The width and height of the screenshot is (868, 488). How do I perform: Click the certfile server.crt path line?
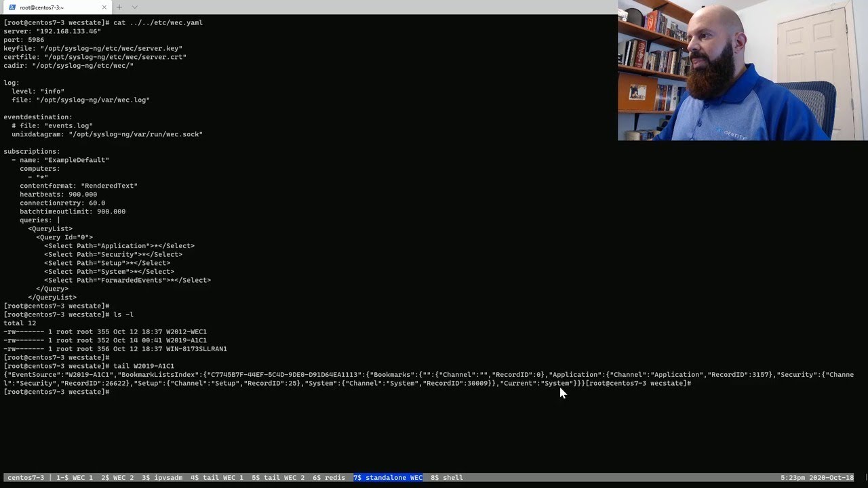click(x=95, y=57)
